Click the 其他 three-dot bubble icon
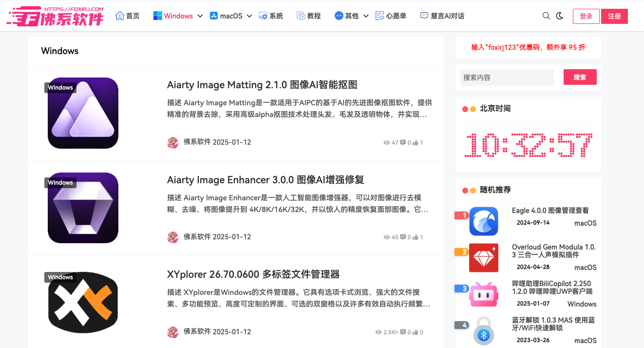The height and width of the screenshot is (348, 644). (x=339, y=16)
